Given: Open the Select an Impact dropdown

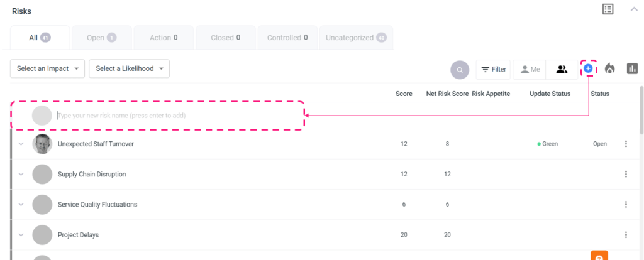Looking at the screenshot, I should click(x=48, y=69).
